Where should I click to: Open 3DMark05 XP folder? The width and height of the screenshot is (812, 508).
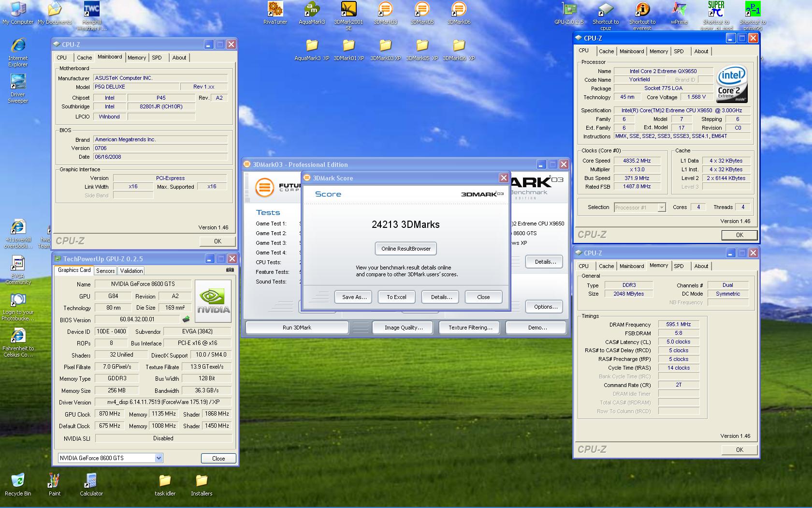tap(422, 49)
